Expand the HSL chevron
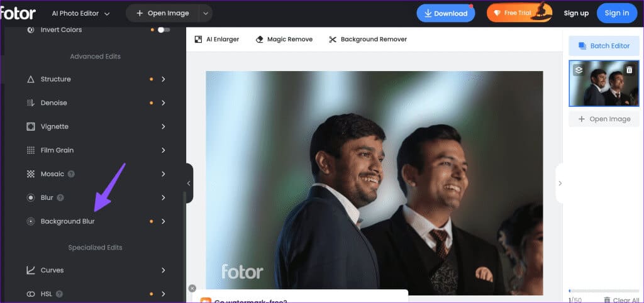Screen dimensions: 644x303 [x=163, y=294]
